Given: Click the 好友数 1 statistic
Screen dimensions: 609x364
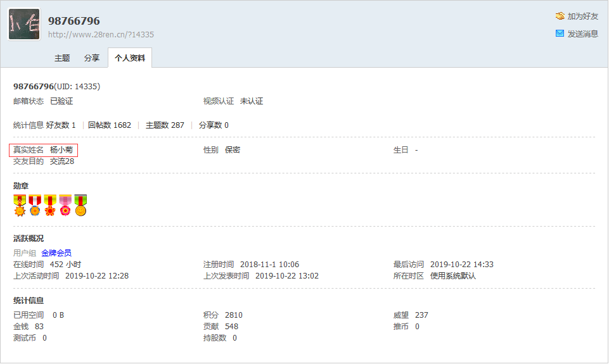Looking at the screenshot, I should click(x=61, y=125).
